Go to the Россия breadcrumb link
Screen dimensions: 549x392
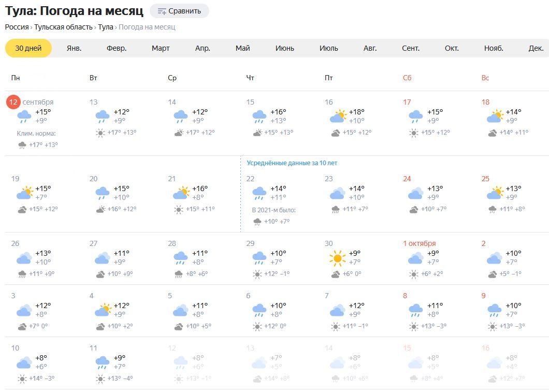tap(17, 27)
